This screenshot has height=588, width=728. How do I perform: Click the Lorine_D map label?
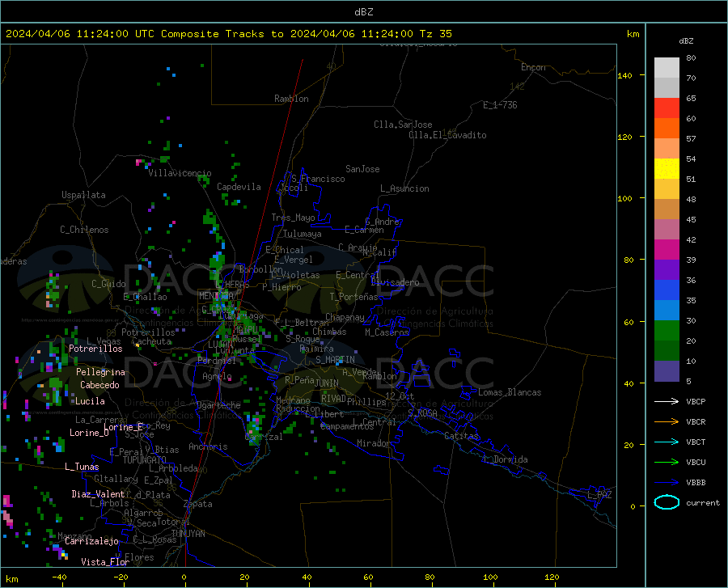(89, 433)
